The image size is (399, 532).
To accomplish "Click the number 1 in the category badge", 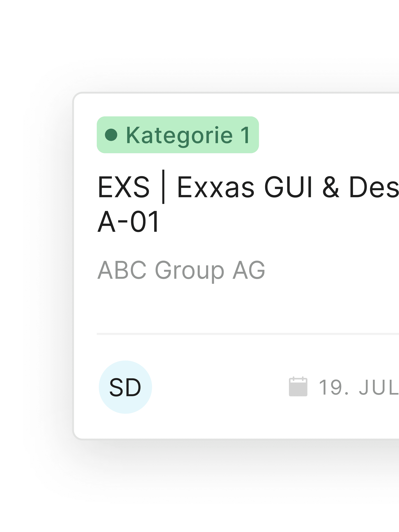I will pyautogui.click(x=245, y=135).
